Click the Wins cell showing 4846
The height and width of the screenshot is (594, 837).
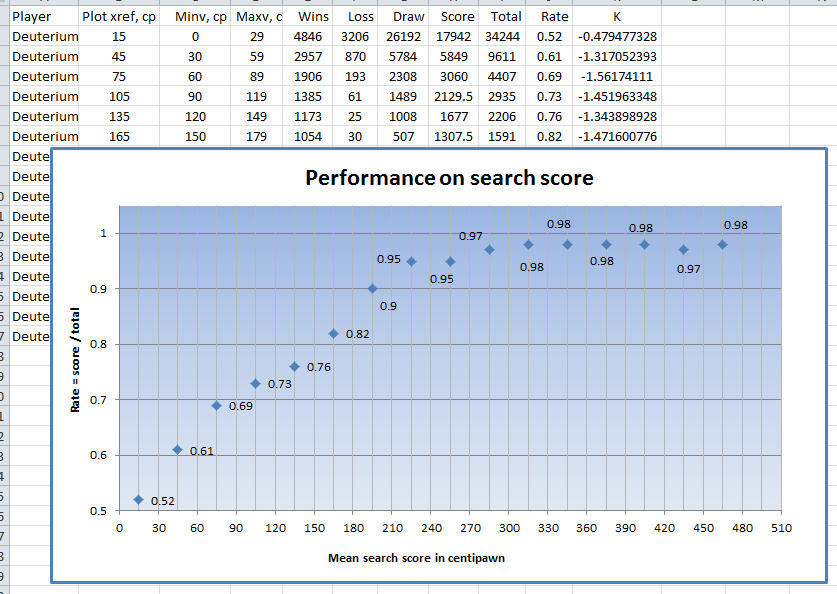tap(313, 37)
